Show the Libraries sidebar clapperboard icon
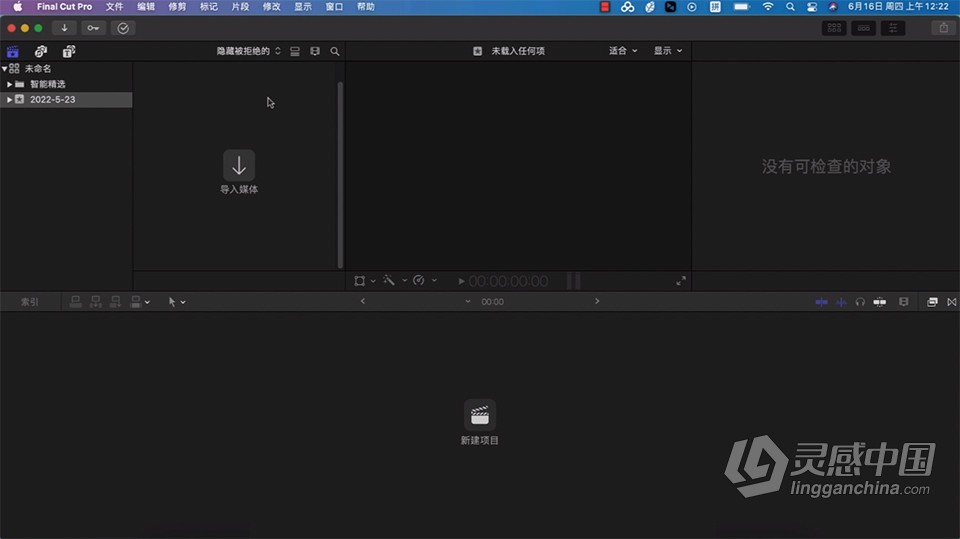The image size is (960, 539). 13,51
